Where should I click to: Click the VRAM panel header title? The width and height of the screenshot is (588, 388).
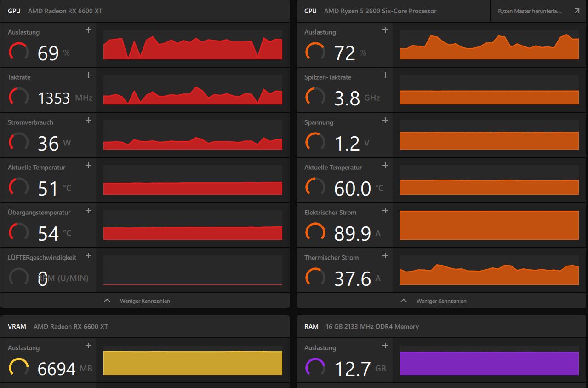click(x=17, y=326)
